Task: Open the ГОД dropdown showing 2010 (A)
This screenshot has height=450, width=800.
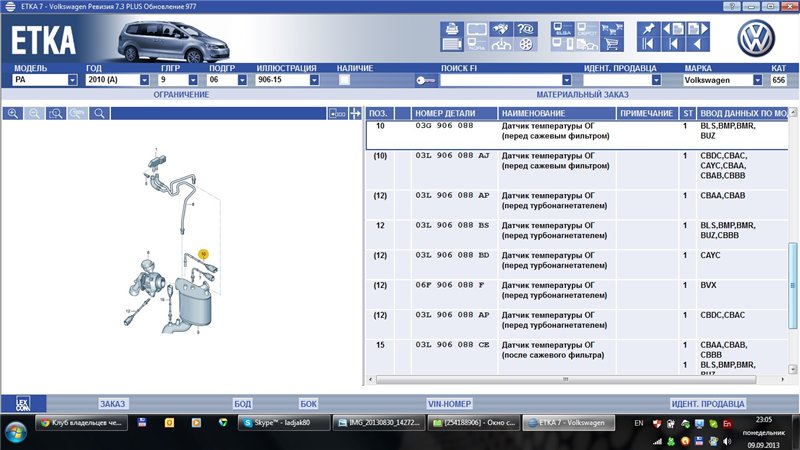Action: (x=144, y=80)
